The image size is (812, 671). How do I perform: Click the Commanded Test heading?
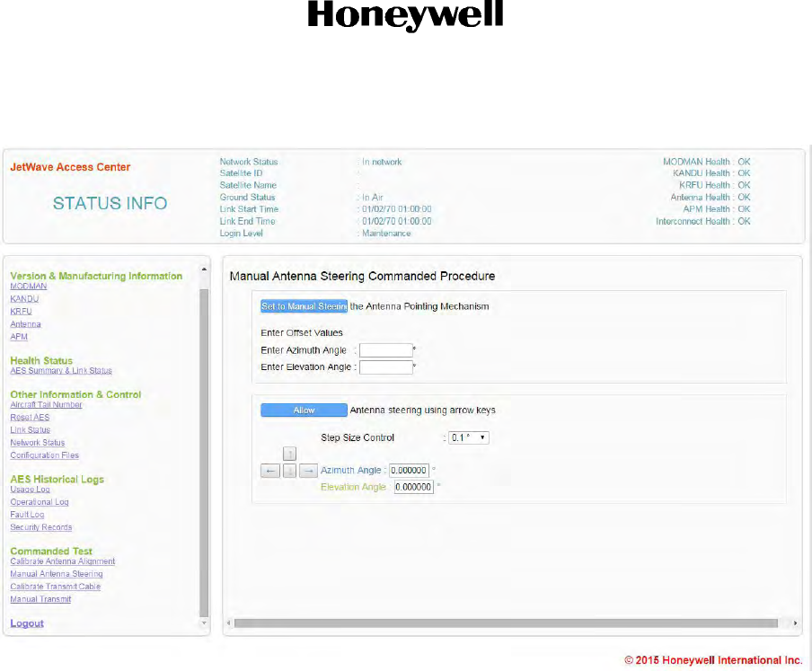pyautogui.click(x=51, y=551)
